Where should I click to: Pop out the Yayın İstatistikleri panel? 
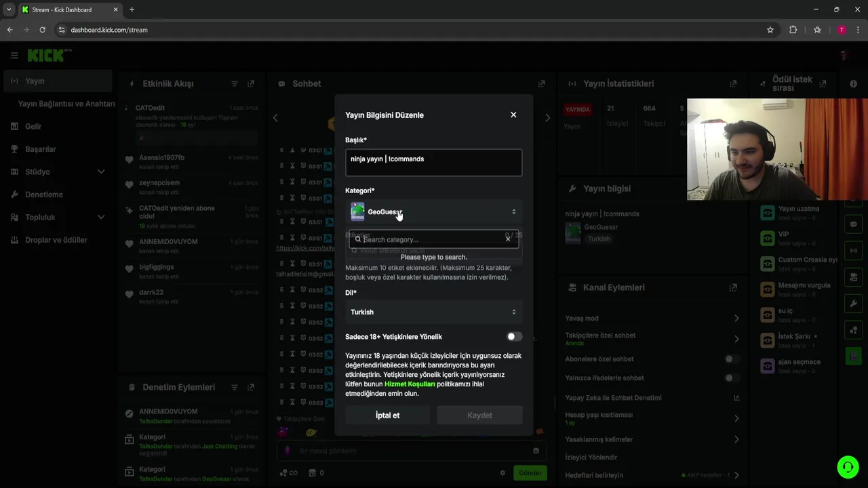pyautogui.click(x=733, y=84)
